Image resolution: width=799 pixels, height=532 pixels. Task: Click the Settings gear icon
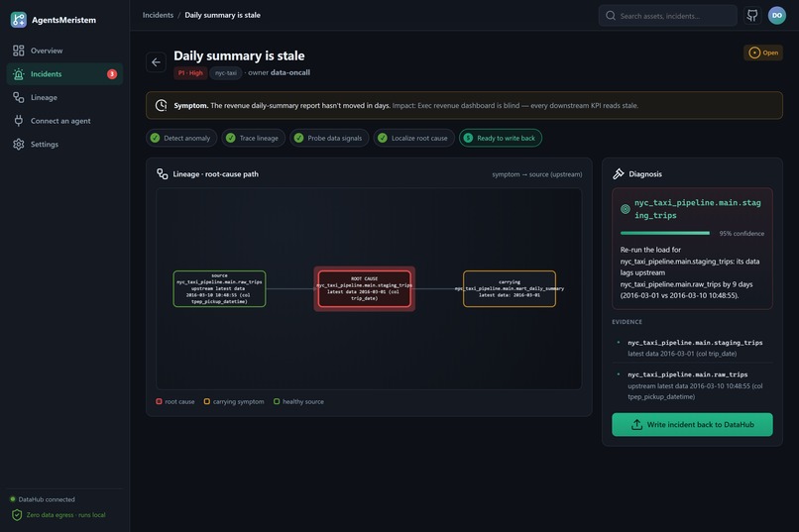tap(19, 144)
